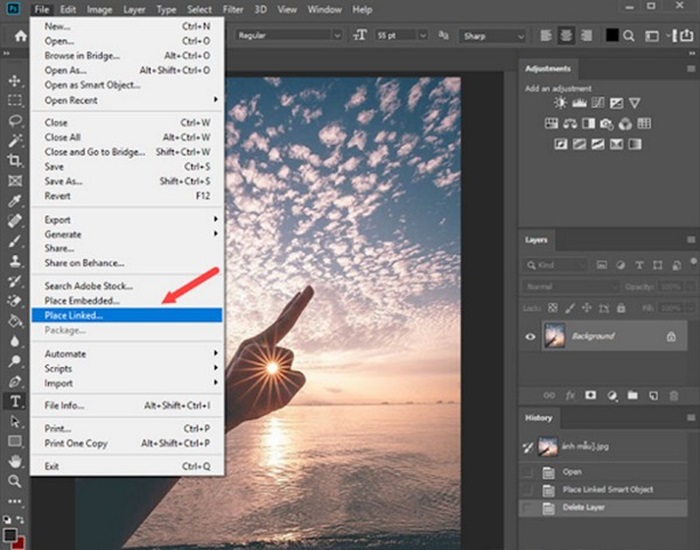Add a Vibrance triangle adjustment
Image resolution: width=700 pixels, height=550 pixels.
point(634,103)
